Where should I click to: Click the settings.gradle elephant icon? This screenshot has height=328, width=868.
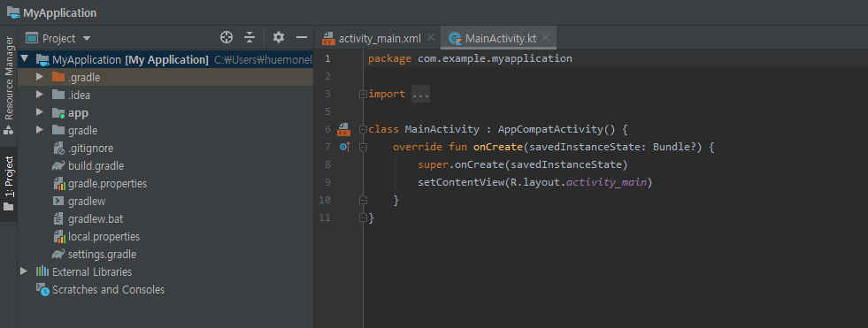tap(58, 255)
